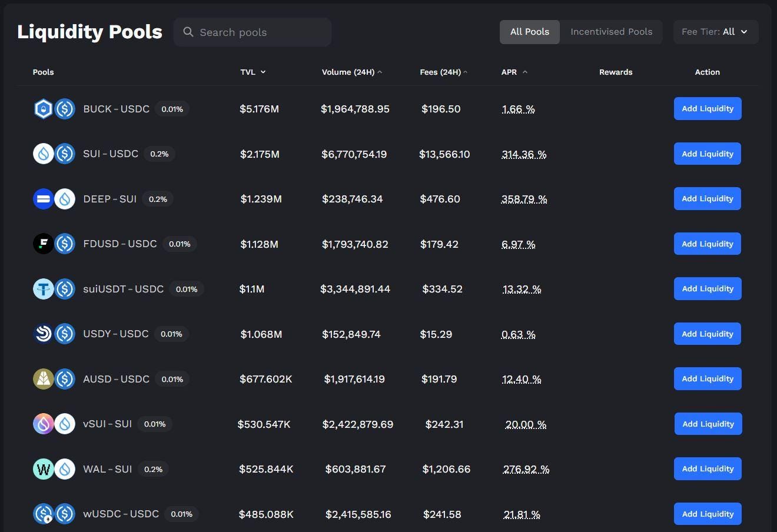The width and height of the screenshot is (777, 532).
Task: Click the FDUSD token icon
Action: 44,244
